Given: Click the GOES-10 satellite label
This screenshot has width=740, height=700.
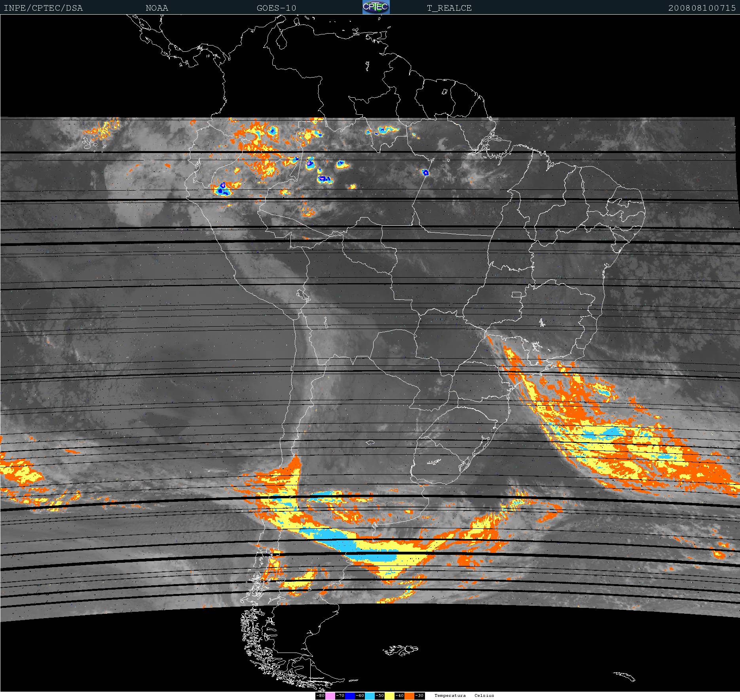Looking at the screenshot, I should [x=276, y=8].
